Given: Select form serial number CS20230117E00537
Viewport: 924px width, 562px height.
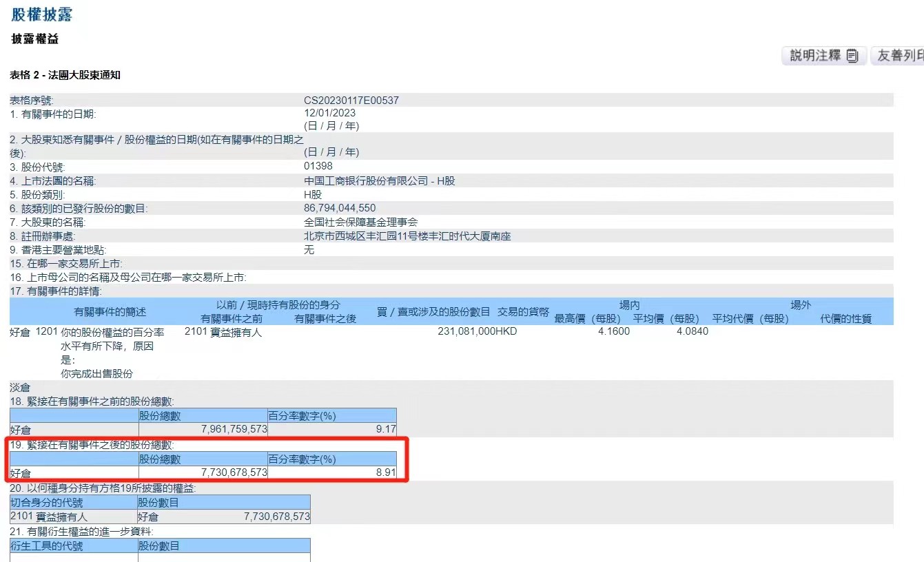Looking at the screenshot, I should coord(351,100).
